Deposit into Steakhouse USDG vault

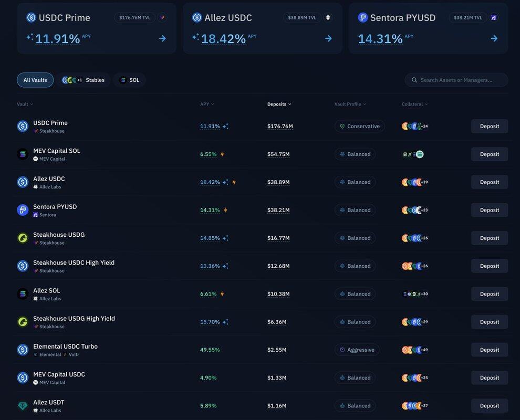click(x=490, y=238)
